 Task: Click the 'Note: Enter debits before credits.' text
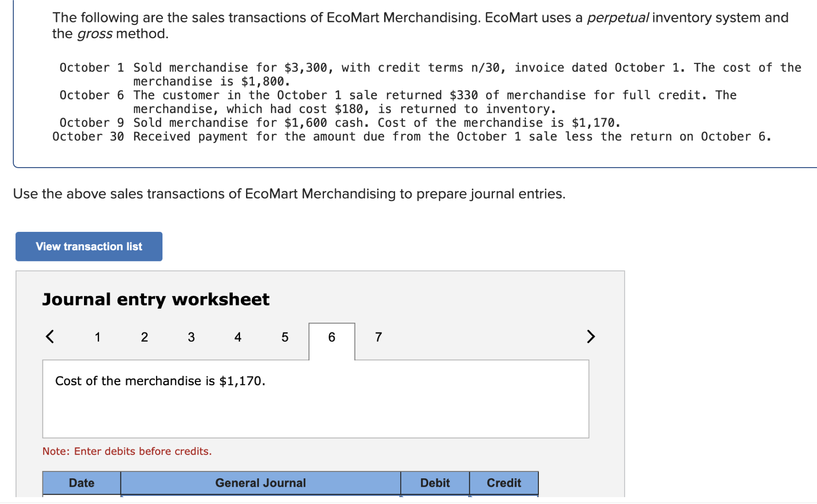point(127,451)
